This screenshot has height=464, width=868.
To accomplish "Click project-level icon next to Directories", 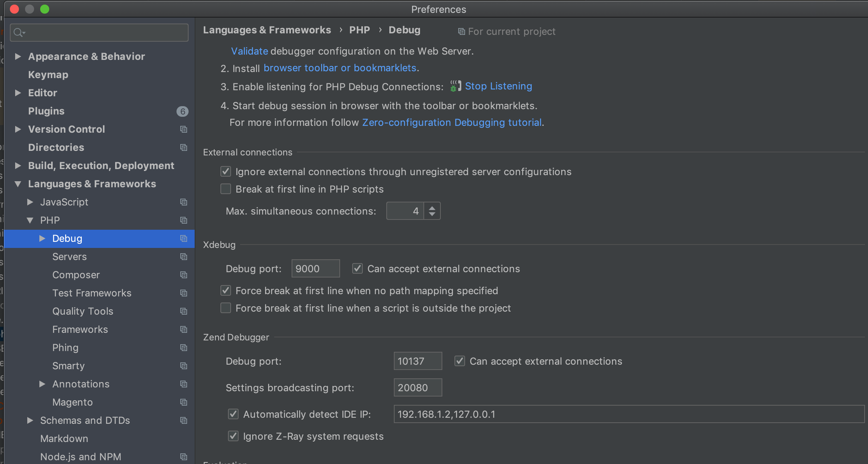I will tap(184, 147).
